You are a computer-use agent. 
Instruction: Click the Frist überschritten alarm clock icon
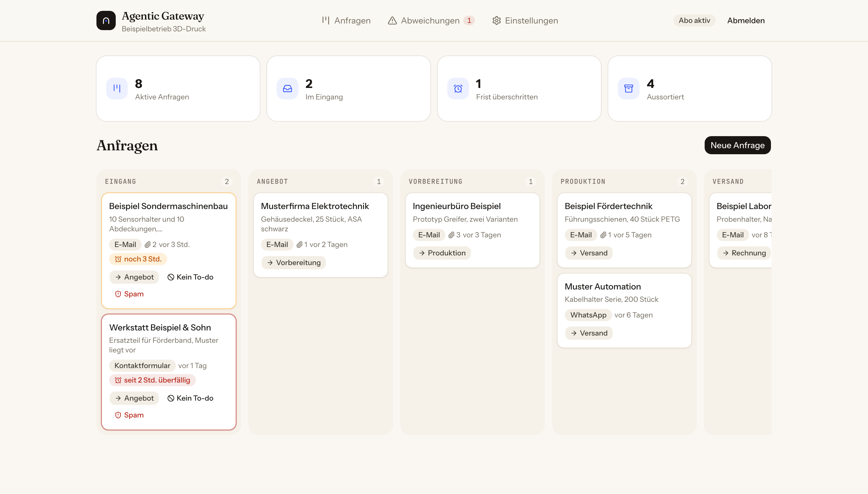pos(458,89)
